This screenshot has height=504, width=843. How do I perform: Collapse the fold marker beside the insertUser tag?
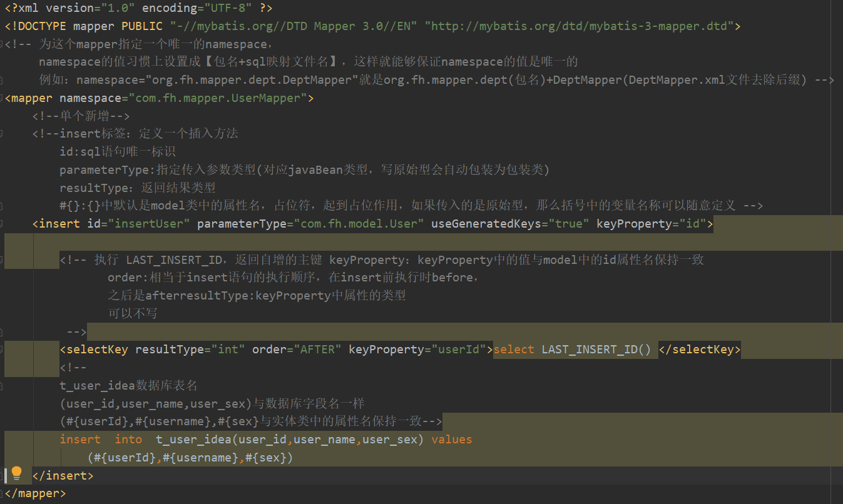point(2,224)
